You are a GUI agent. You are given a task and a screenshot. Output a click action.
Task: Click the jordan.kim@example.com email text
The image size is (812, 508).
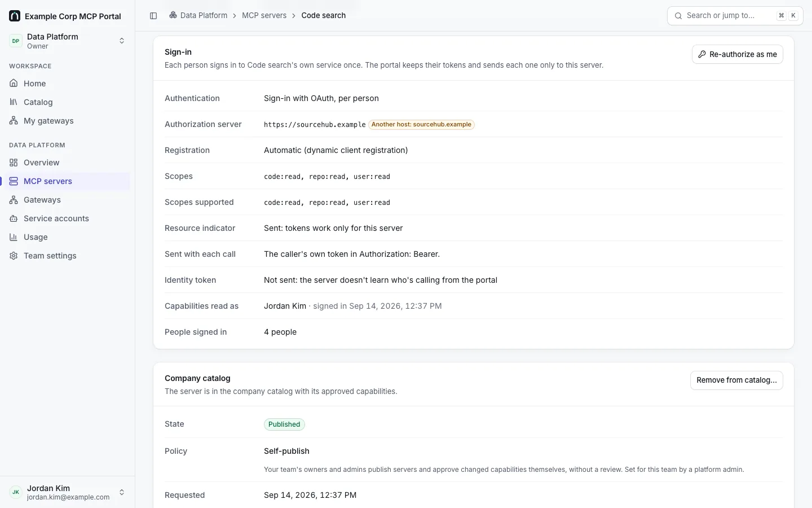point(68,497)
